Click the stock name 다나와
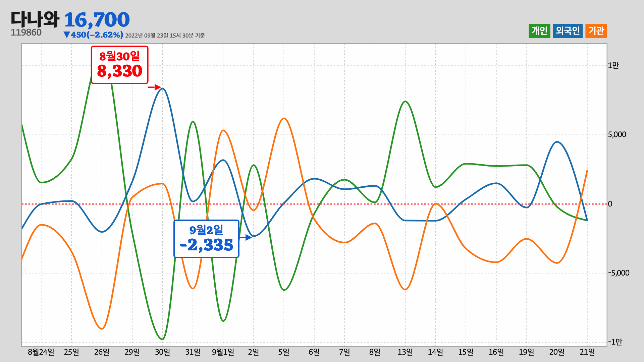 (x=35, y=19)
